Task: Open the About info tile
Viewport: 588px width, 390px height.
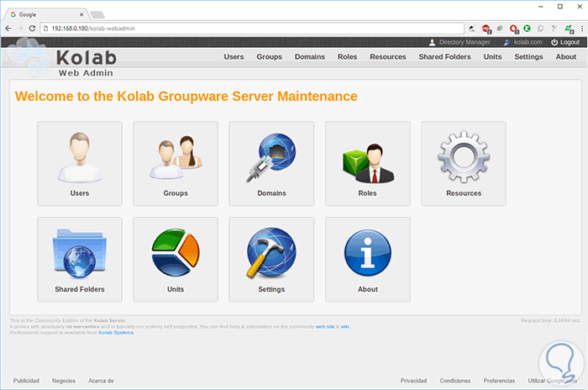Action: [368, 260]
